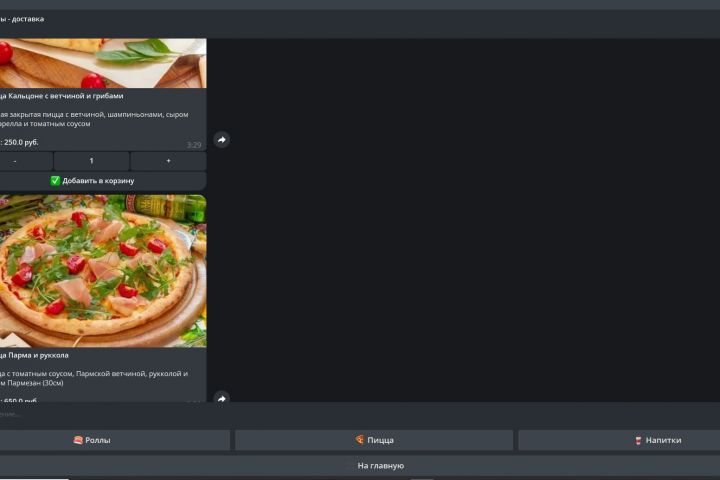This screenshot has height=480, width=720.
Task: Forward the Calzone pizza message
Action: [221, 140]
